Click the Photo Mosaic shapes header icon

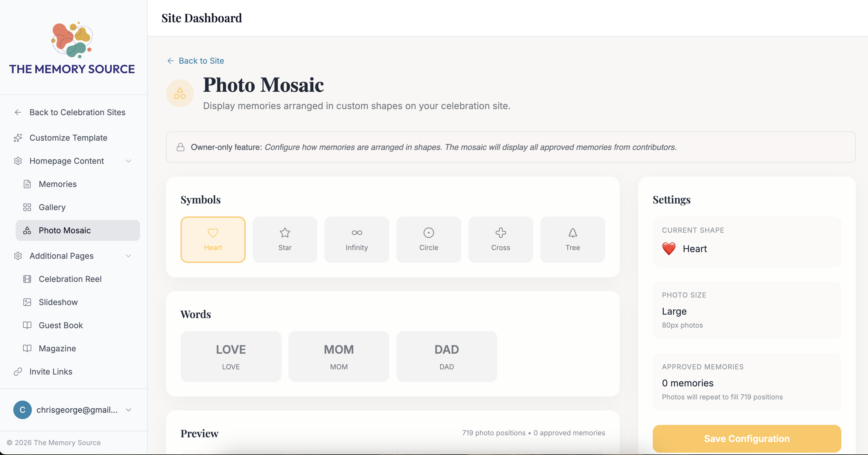tap(180, 93)
